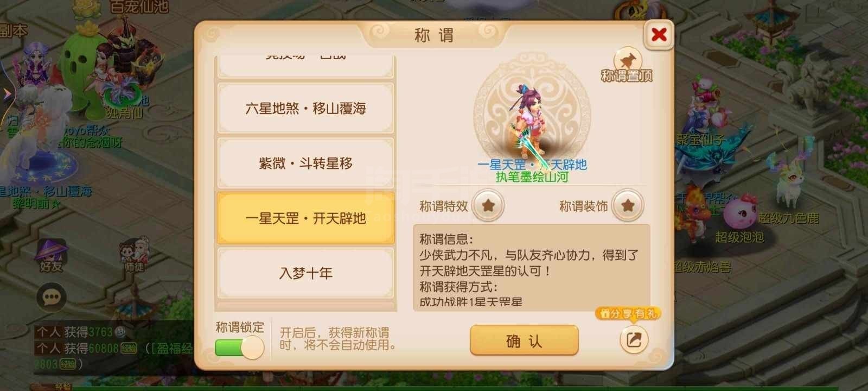Close the 称谓 dialog with red X
The height and width of the screenshot is (391, 868).
point(659,35)
